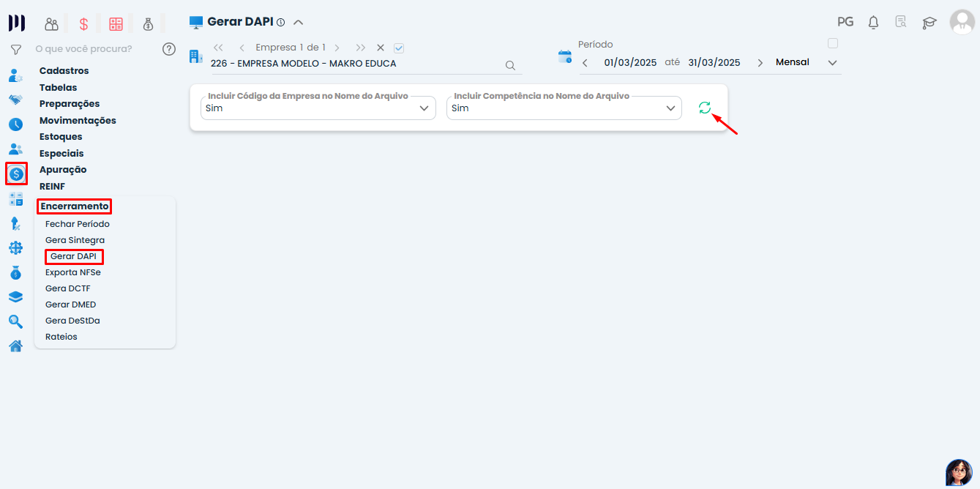Open the money bag toolbar icon
This screenshot has width=980, height=489.
click(x=149, y=24)
